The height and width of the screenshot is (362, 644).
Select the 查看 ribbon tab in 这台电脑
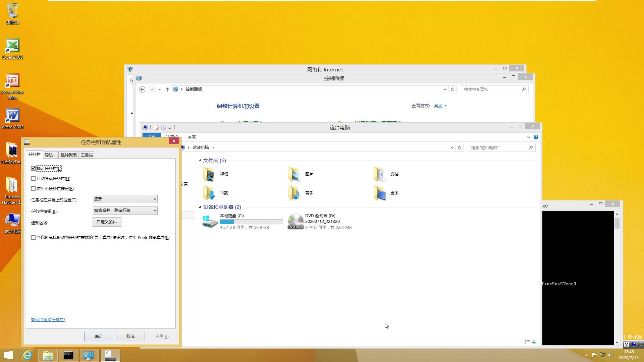tap(192, 137)
